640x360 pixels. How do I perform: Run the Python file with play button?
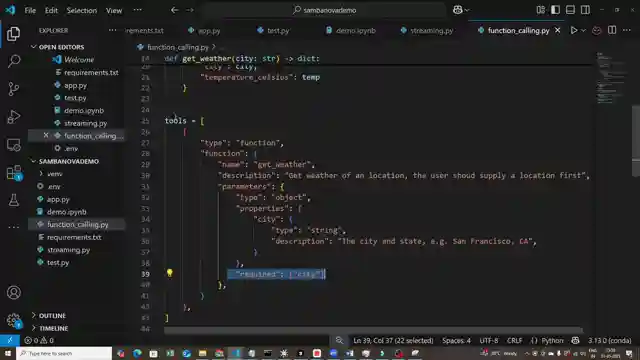(x=573, y=30)
